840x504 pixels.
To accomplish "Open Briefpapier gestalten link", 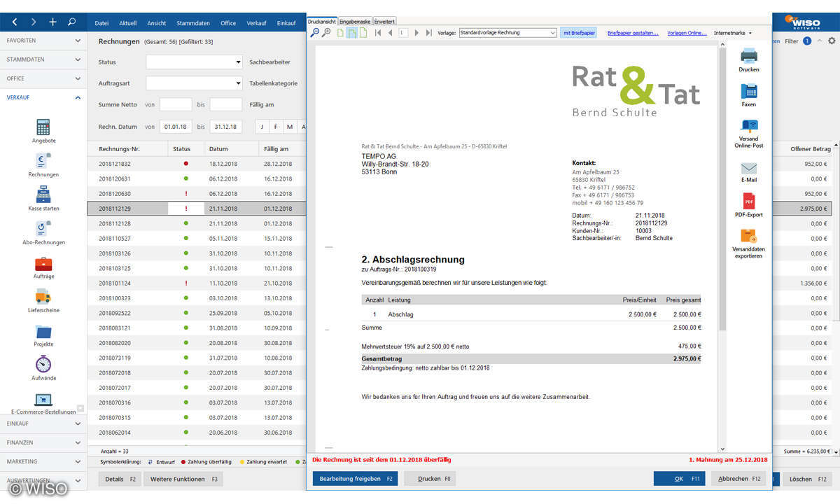I will pos(633,33).
